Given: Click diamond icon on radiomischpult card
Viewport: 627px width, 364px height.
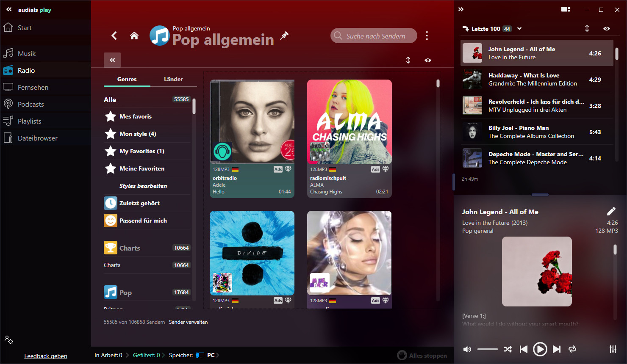Looking at the screenshot, I should tap(386, 169).
